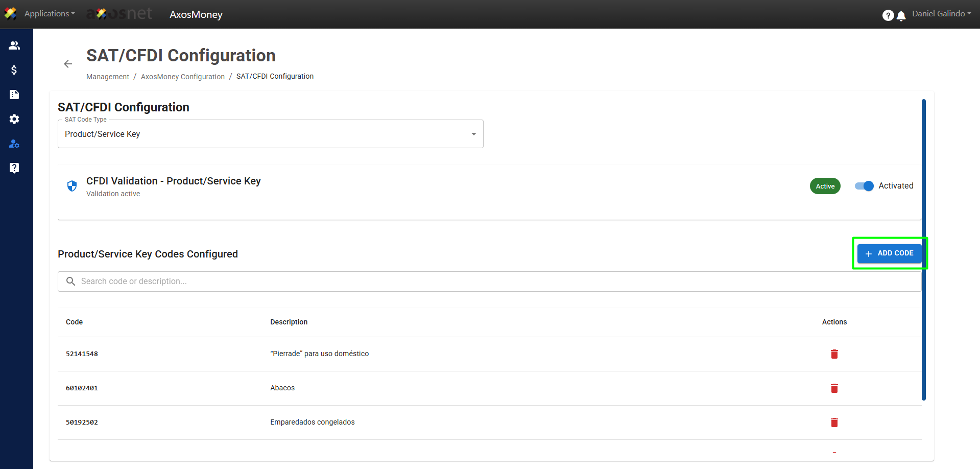Open the help question mark in top bar
The height and width of the screenshot is (469, 980).
point(888,16)
